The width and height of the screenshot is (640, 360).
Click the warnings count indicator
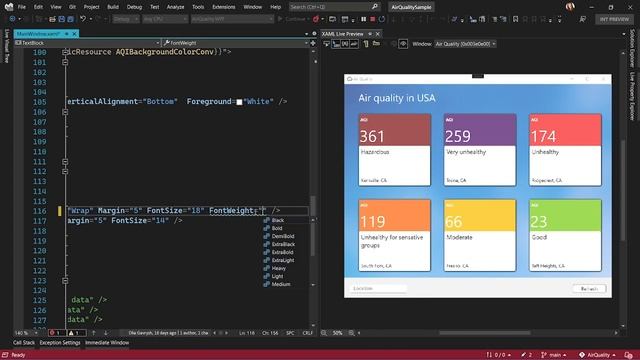click(76, 333)
